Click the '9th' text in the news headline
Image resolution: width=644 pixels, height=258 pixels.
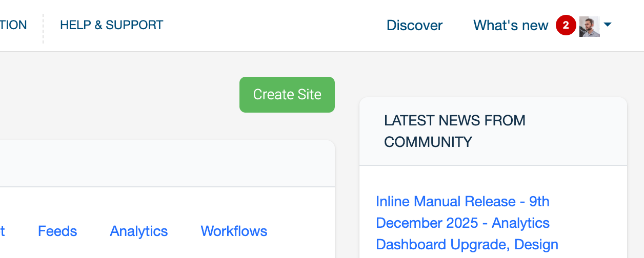pyautogui.click(x=539, y=201)
